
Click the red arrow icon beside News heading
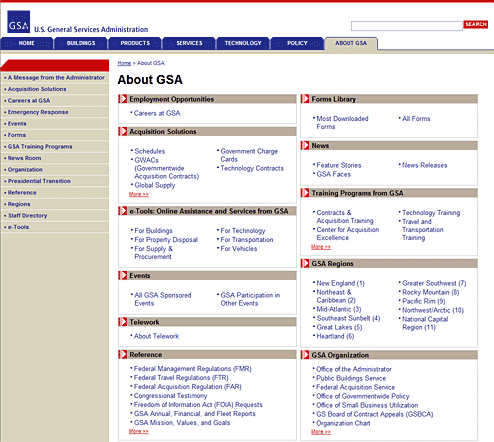tap(305, 145)
